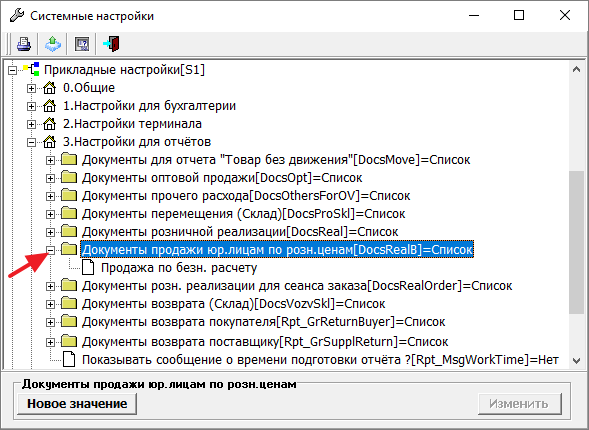This screenshot has width=589, height=430.
Task: Click the red exit door icon
Action: tap(112, 44)
